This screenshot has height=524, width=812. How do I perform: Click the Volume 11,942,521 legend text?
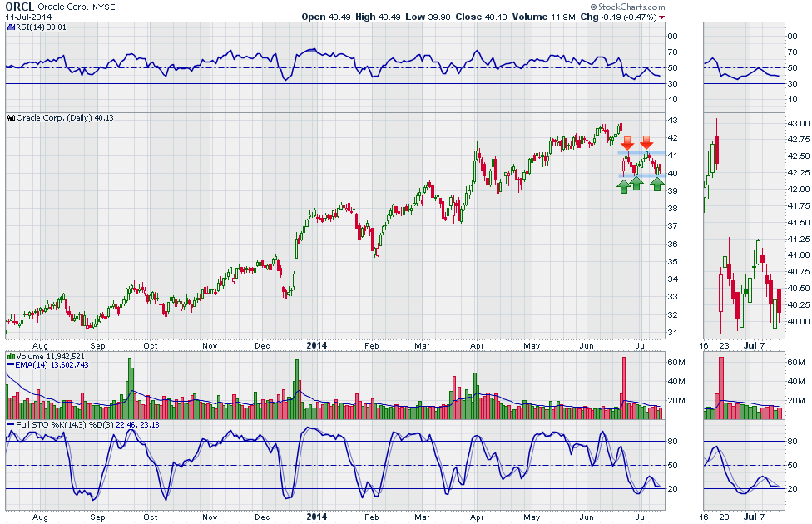50,356
